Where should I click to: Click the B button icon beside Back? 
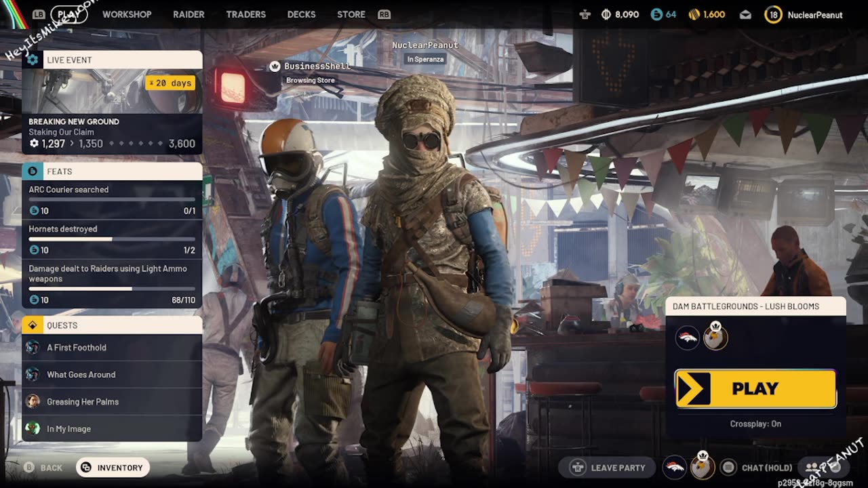29,468
